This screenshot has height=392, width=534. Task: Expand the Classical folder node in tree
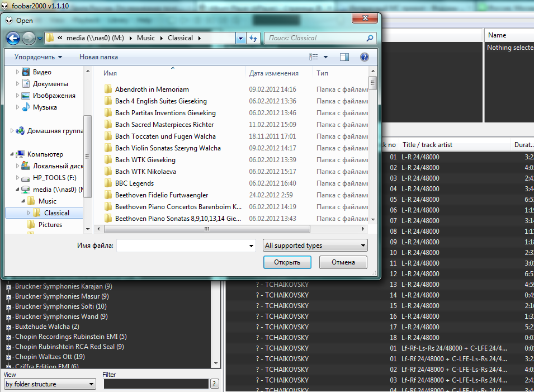click(x=29, y=213)
